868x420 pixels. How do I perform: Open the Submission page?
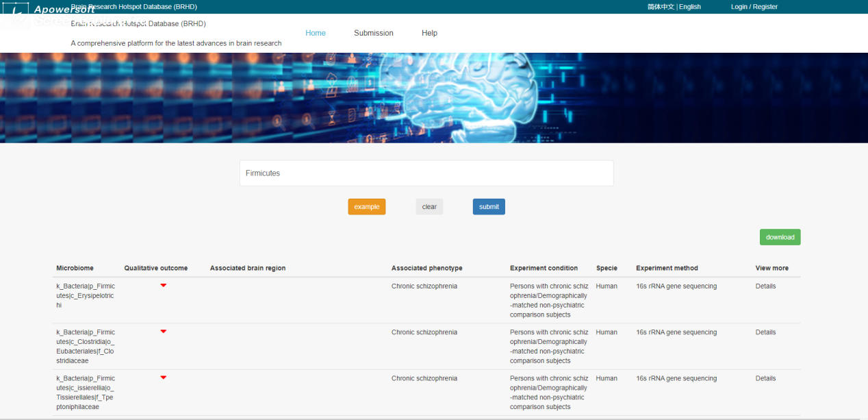(x=374, y=33)
